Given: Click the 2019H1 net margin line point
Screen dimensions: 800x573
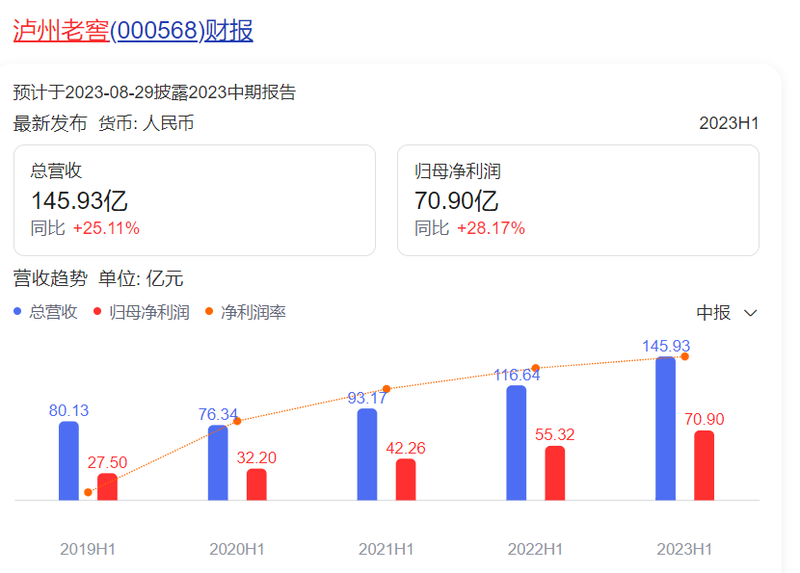Looking at the screenshot, I should click(x=88, y=492).
